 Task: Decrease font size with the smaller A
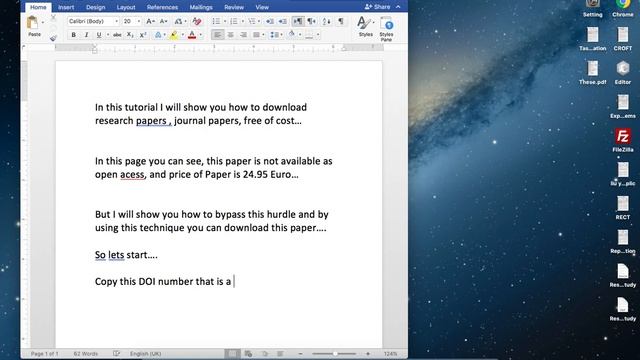tap(163, 21)
